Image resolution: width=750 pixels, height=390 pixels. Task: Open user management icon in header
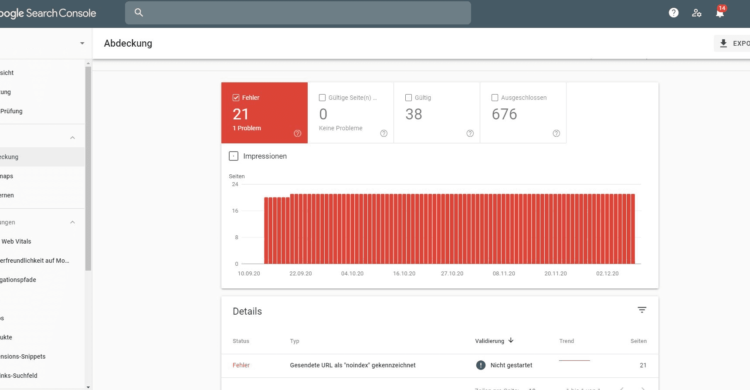pyautogui.click(x=696, y=13)
